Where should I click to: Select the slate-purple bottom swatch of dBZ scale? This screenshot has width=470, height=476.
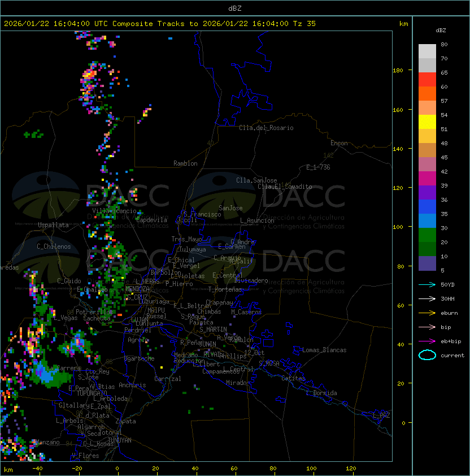click(427, 263)
